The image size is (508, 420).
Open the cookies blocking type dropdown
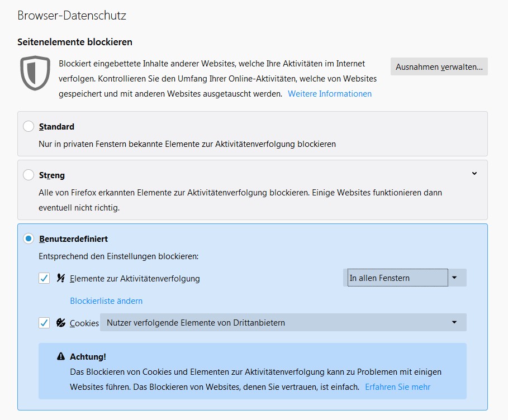283,322
